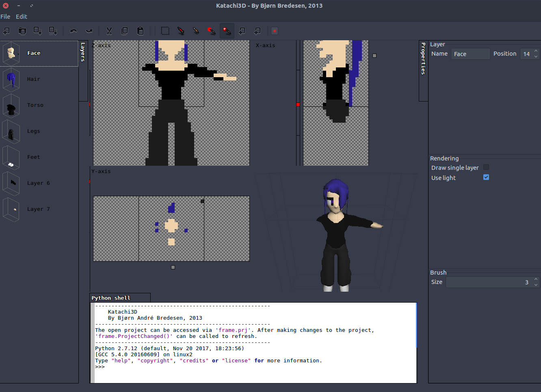The height and width of the screenshot is (392, 541).
Task: Increase layer Position with up arrow
Action: coord(536,51)
